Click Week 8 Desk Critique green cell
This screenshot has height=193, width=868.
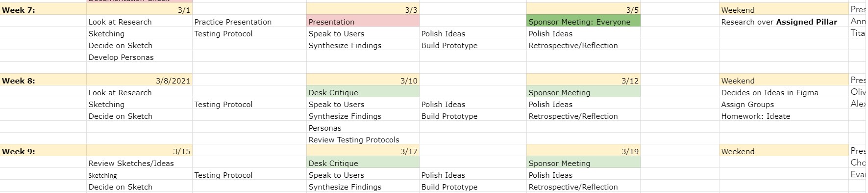363,92
